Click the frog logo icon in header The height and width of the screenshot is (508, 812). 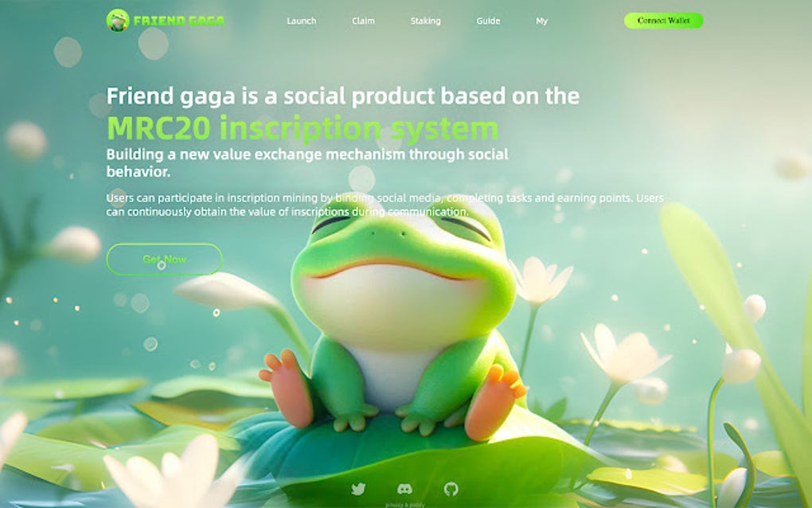click(118, 20)
